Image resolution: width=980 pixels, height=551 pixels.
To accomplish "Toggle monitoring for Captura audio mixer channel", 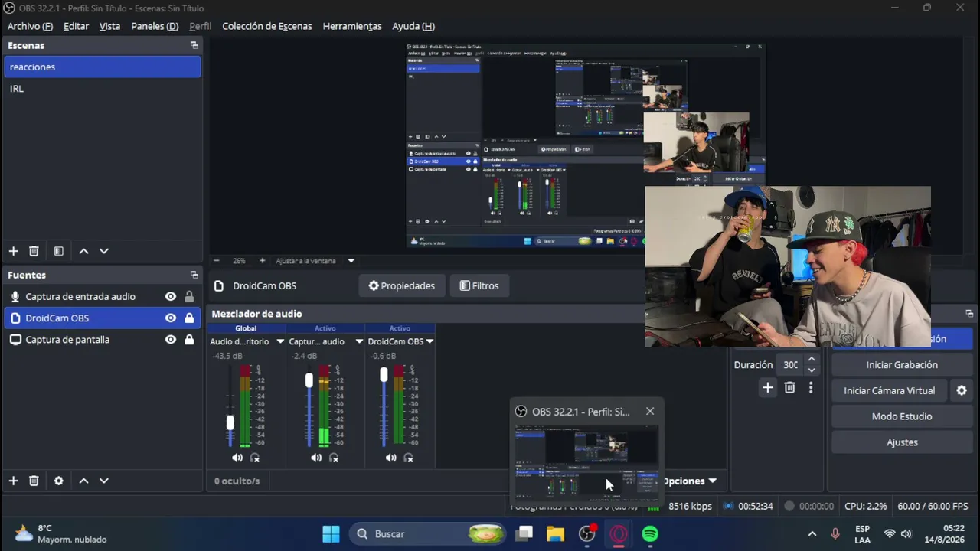I will [x=334, y=458].
